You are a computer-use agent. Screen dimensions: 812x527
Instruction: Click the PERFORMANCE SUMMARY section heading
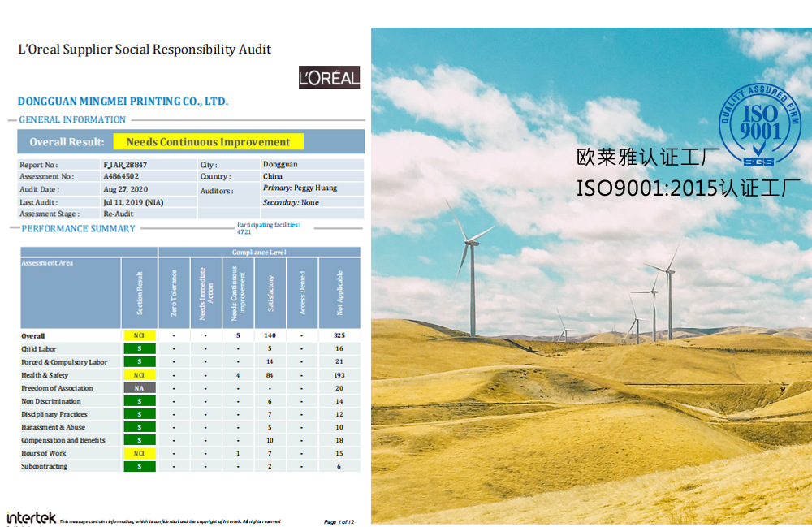coord(78,228)
